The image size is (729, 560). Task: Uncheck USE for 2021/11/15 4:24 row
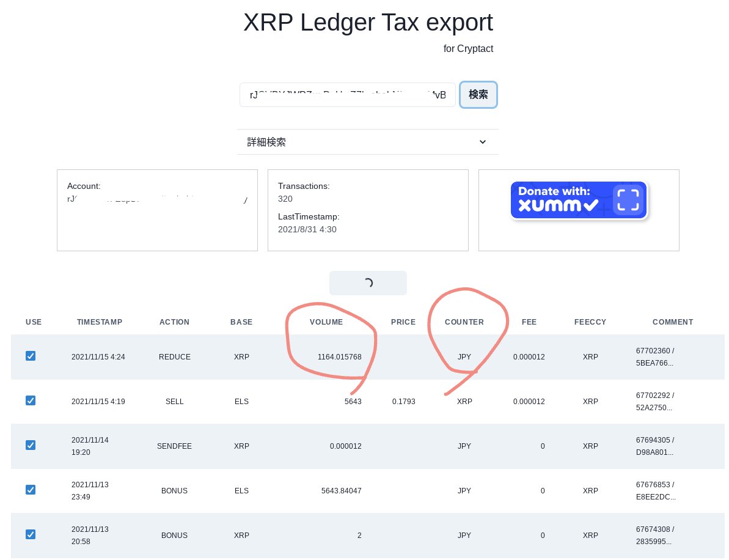30,356
